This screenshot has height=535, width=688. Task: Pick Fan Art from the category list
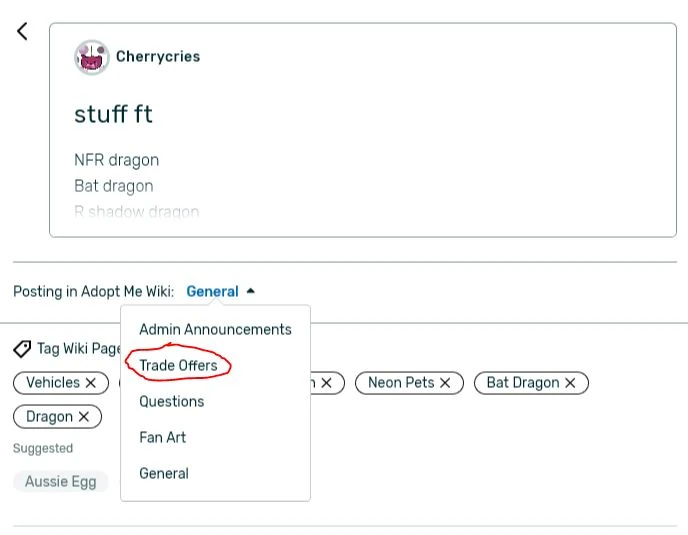tap(162, 437)
